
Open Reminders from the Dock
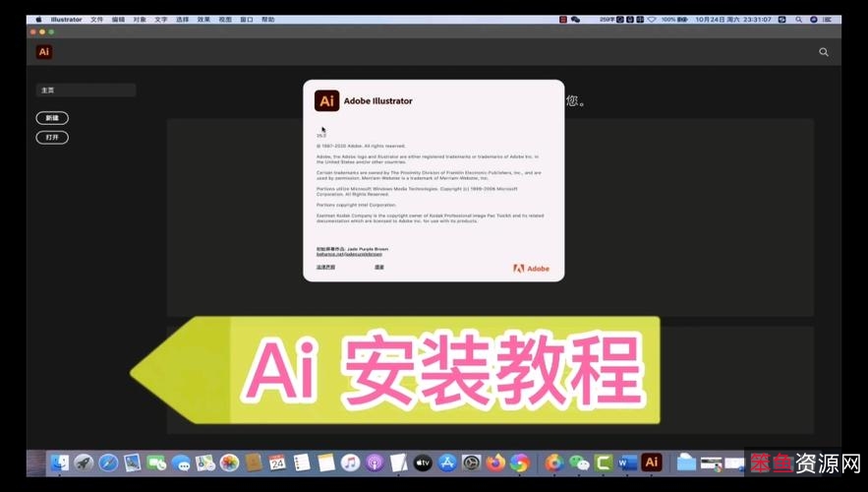pos(302,462)
